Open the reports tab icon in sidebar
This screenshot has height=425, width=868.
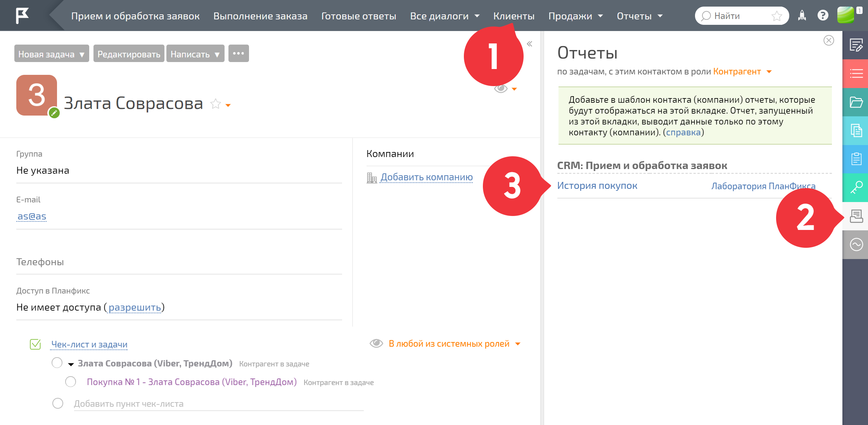click(x=856, y=216)
